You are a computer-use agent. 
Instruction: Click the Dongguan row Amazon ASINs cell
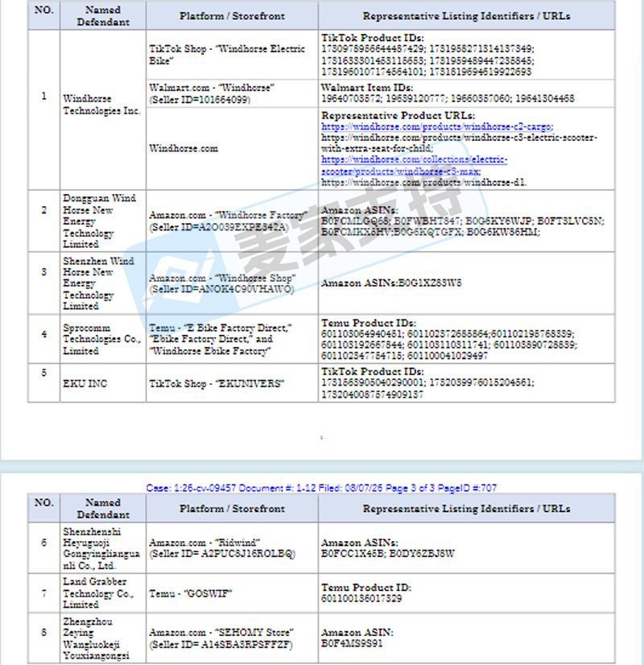click(466, 221)
